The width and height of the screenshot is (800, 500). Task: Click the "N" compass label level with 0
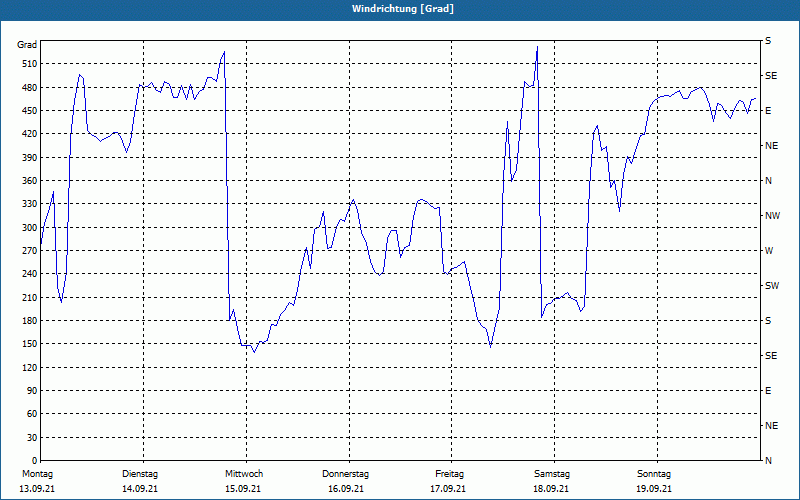click(x=768, y=461)
